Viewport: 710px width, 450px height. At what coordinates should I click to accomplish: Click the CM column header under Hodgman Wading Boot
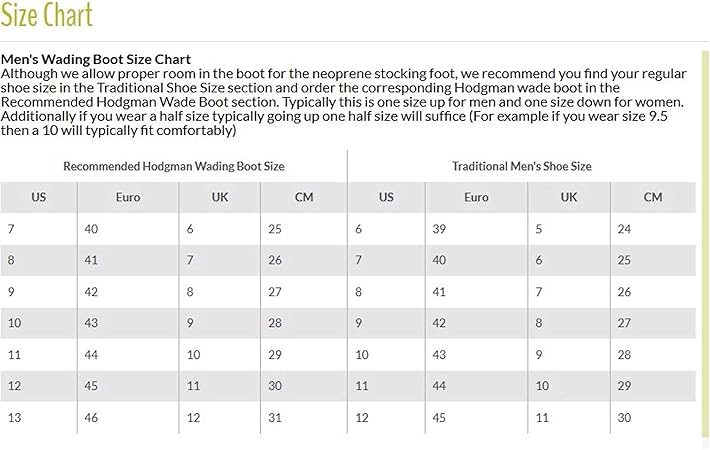(304, 197)
